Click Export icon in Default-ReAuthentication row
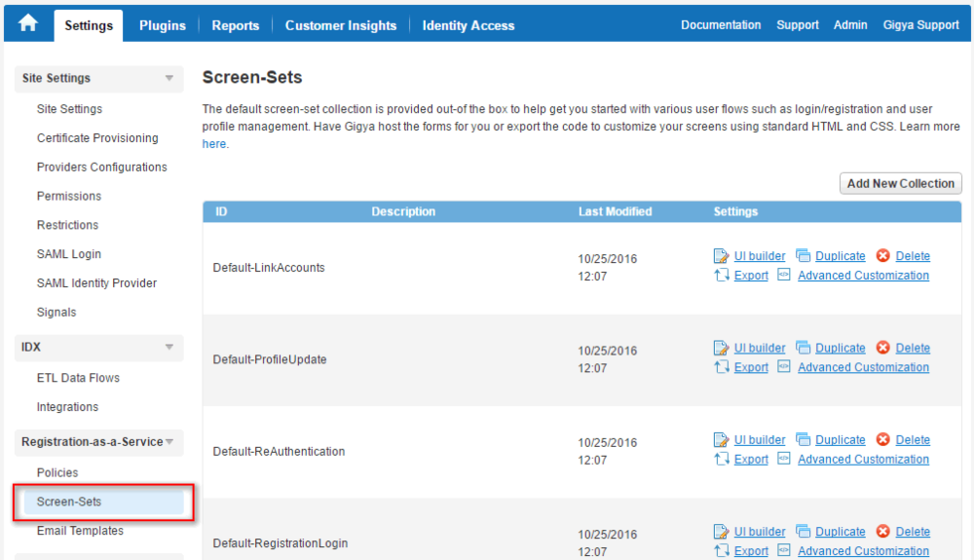Image resolution: width=974 pixels, height=560 pixels. coord(721,458)
